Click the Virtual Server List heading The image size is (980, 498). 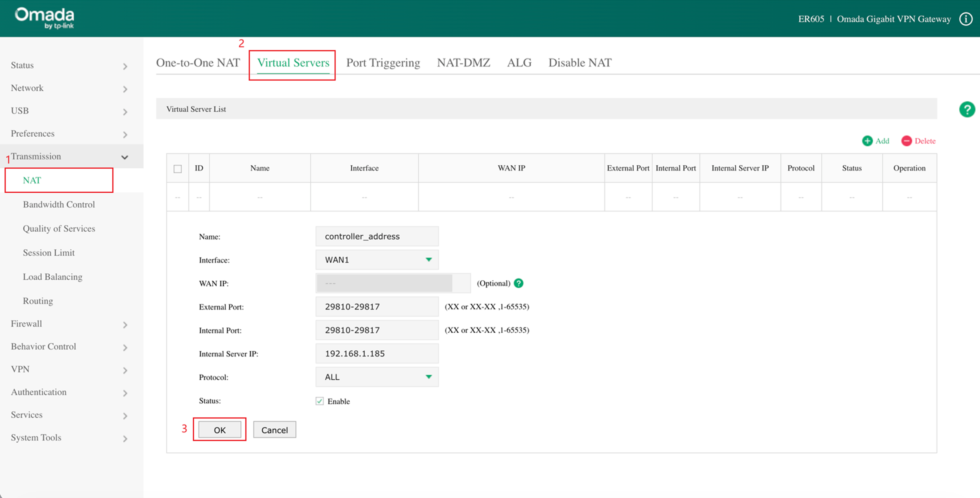196,109
